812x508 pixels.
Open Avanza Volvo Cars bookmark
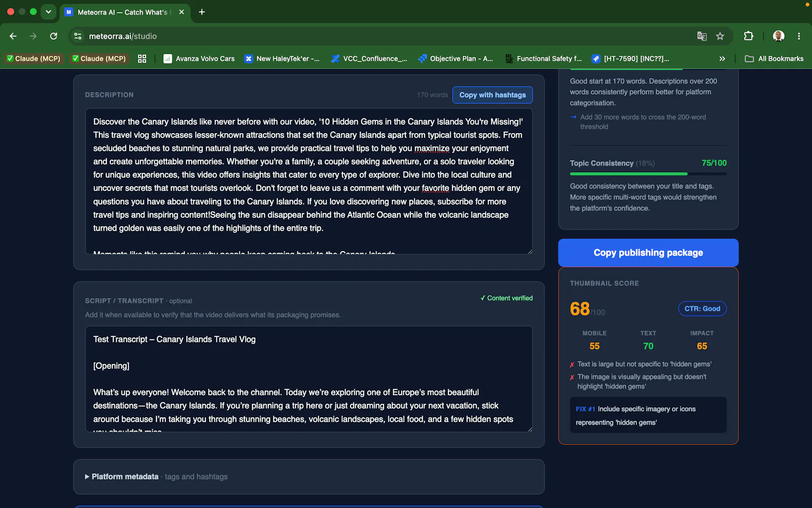pyautogui.click(x=199, y=58)
